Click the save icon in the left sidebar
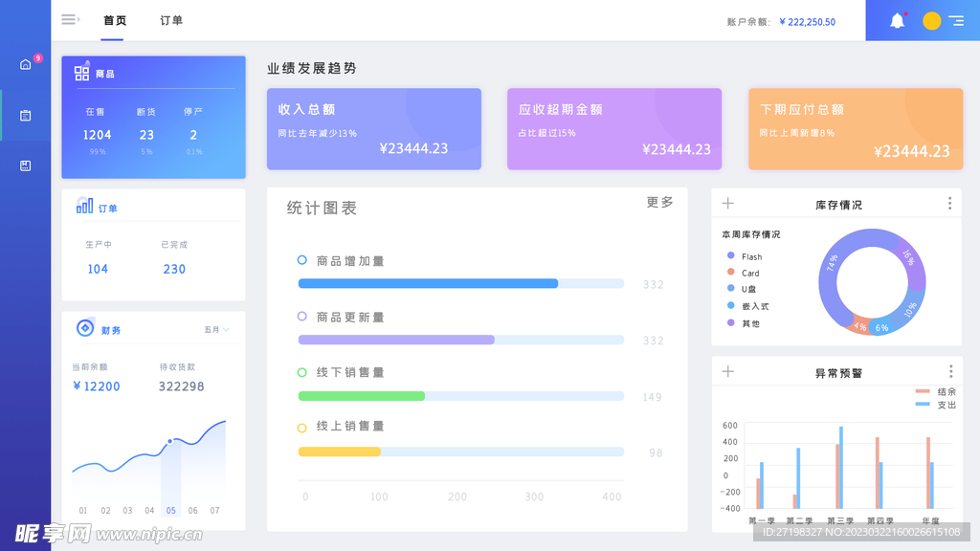The image size is (980, 551). [24, 164]
